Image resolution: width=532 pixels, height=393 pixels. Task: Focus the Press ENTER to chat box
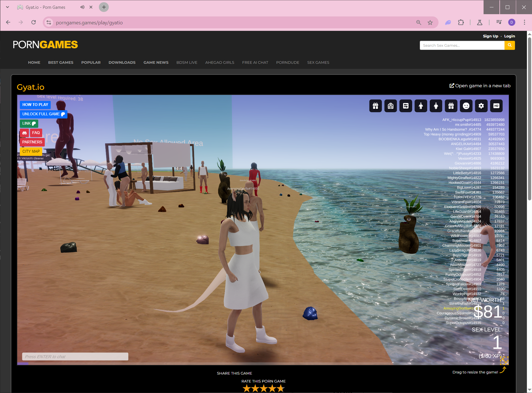pyautogui.click(x=75, y=357)
